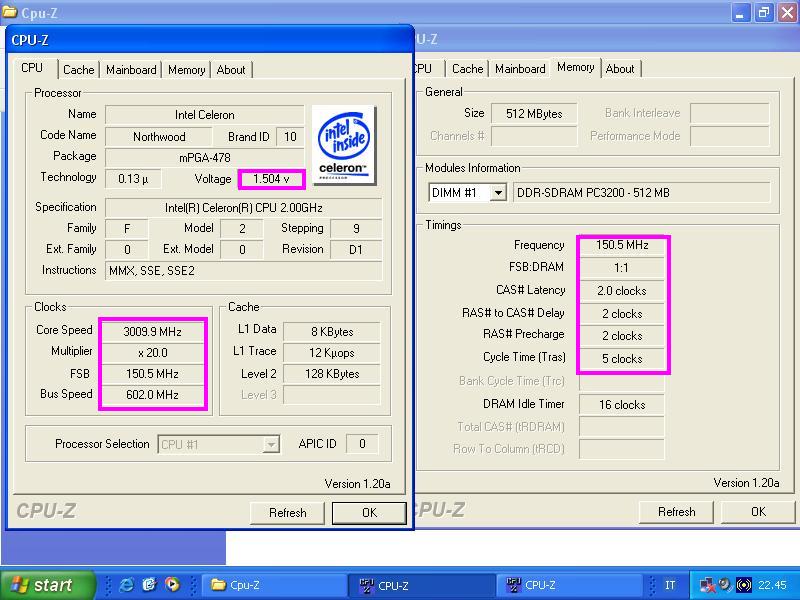Screen dimensions: 800x600
Task: Click the IT language bar indicator
Action: tap(670, 585)
